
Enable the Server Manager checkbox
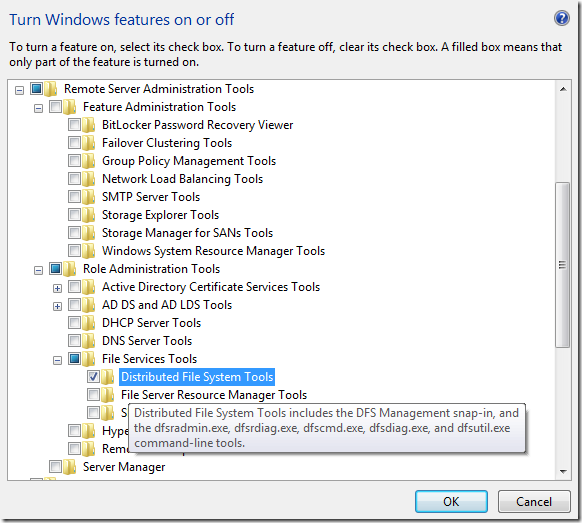coord(55,467)
